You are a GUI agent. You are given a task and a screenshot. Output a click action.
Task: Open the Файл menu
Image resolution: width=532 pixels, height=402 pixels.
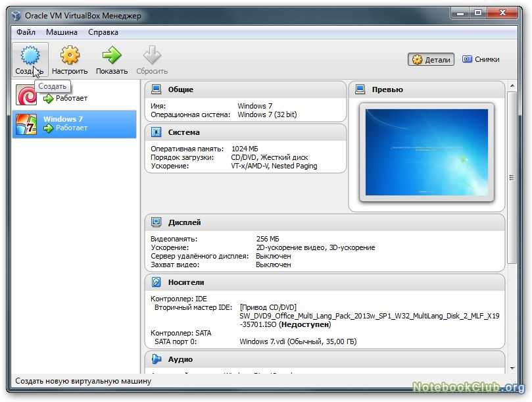tap(26, 32)
